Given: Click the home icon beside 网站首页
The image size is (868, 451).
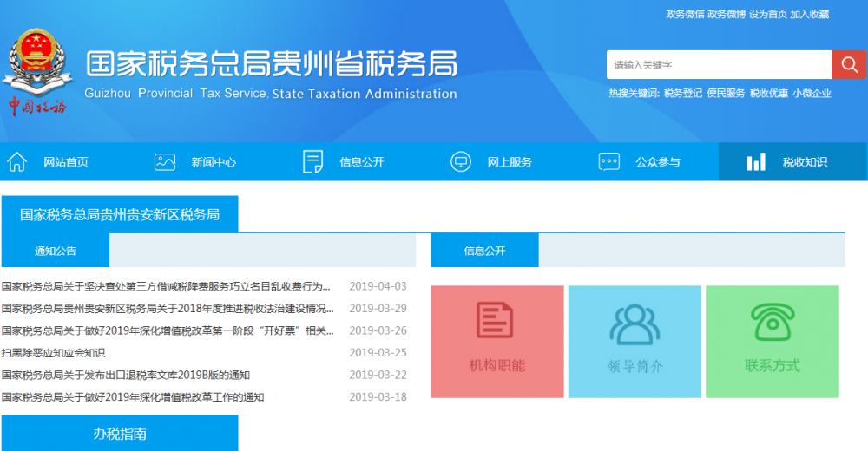Looking at the screenshot, I should 16,162.
